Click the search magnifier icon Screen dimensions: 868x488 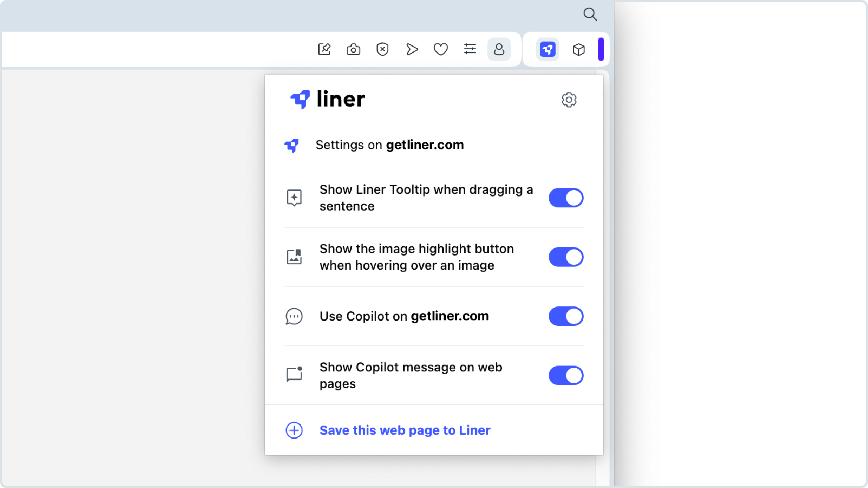[590, 14]
